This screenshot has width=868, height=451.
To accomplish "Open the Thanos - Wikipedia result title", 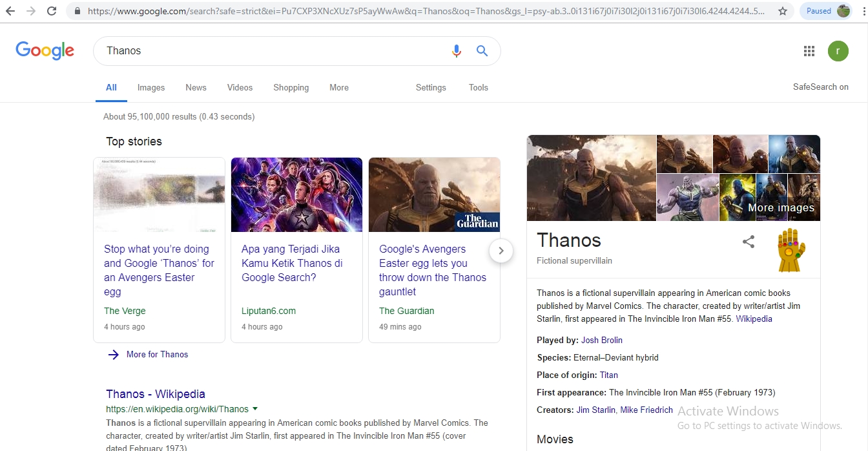I will point(156,394).
